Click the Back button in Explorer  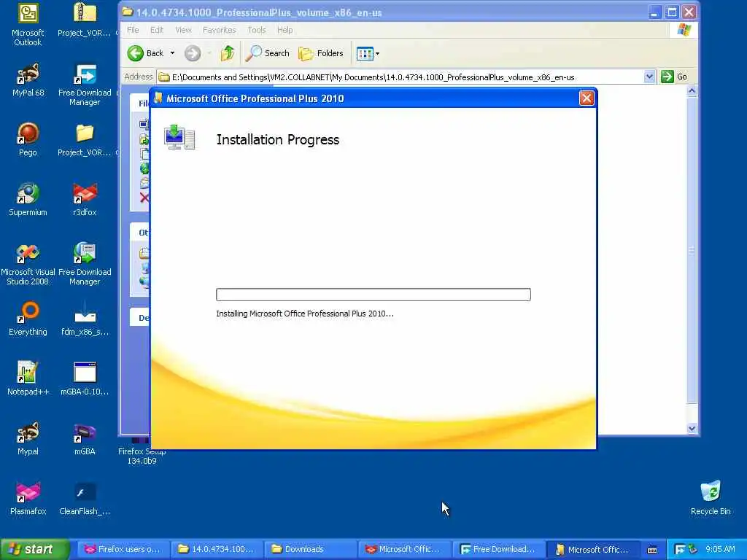pyautogui.click(x=145, y=53)
